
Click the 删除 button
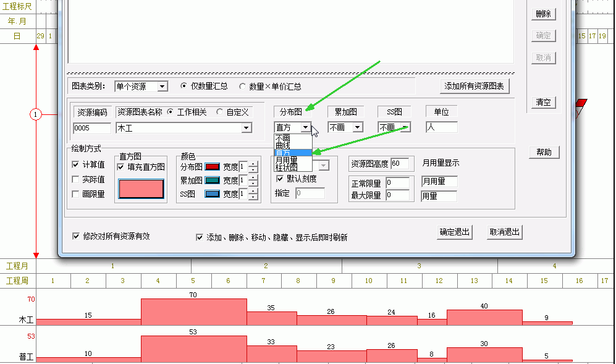click(543, 14)
